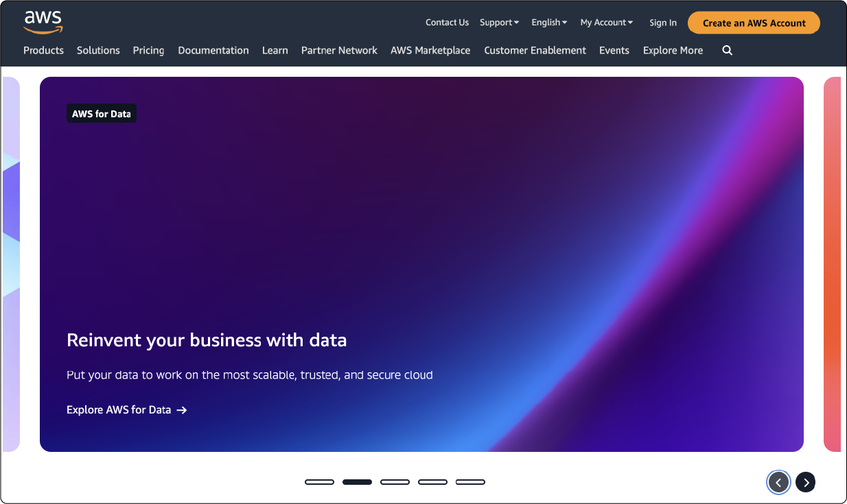Select the first carousel slide indicator
The image size is (847, 504).
point(319,482)
